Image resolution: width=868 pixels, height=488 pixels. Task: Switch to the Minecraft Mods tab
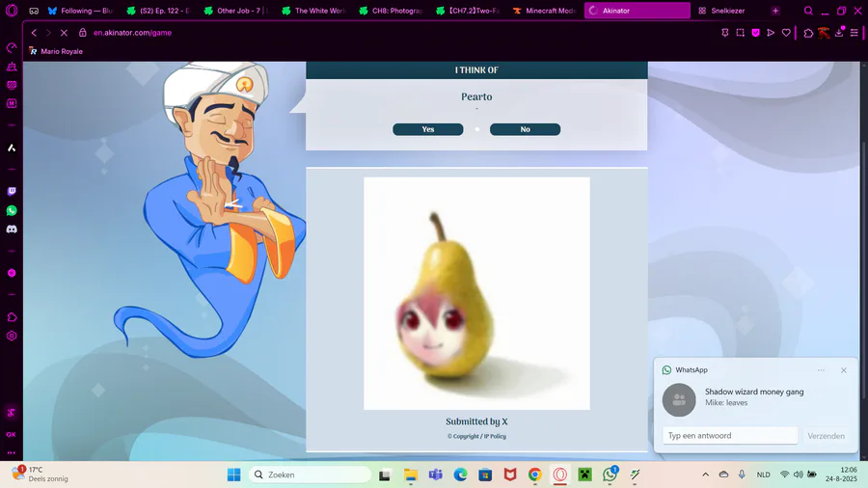(545, 11)
